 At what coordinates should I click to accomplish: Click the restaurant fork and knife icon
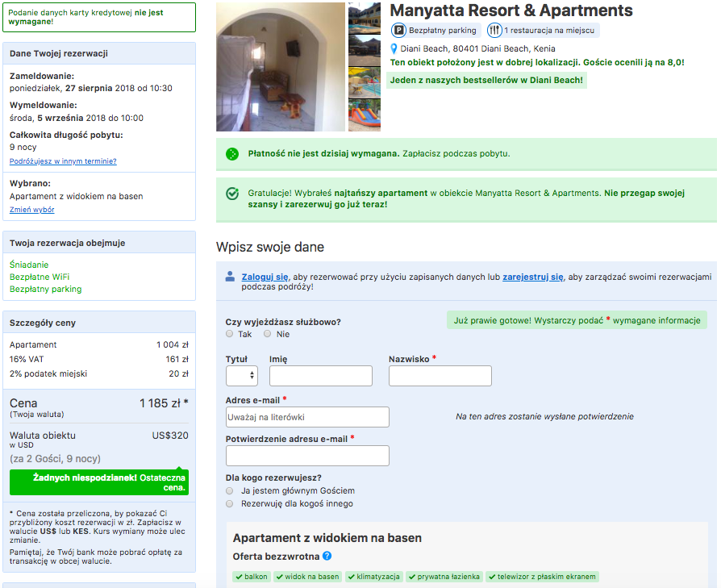494,31
